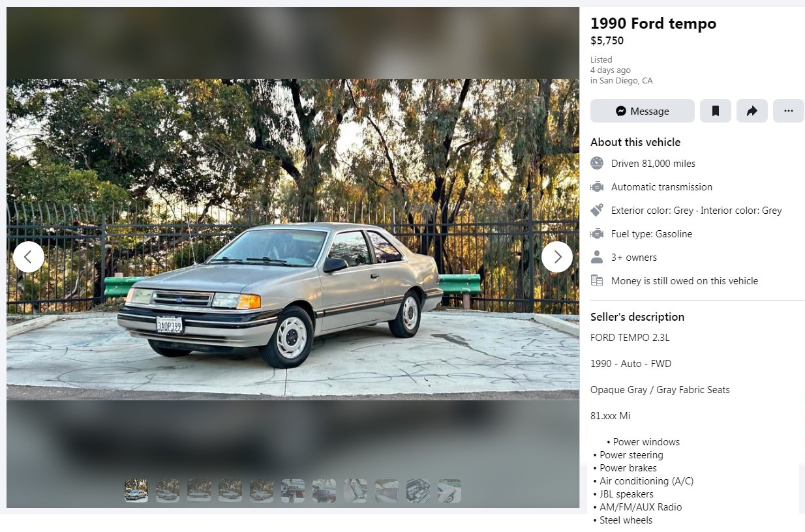805x532 pixels.
Task: Click the main Ford Tempo photo
Action: point(293,239)
